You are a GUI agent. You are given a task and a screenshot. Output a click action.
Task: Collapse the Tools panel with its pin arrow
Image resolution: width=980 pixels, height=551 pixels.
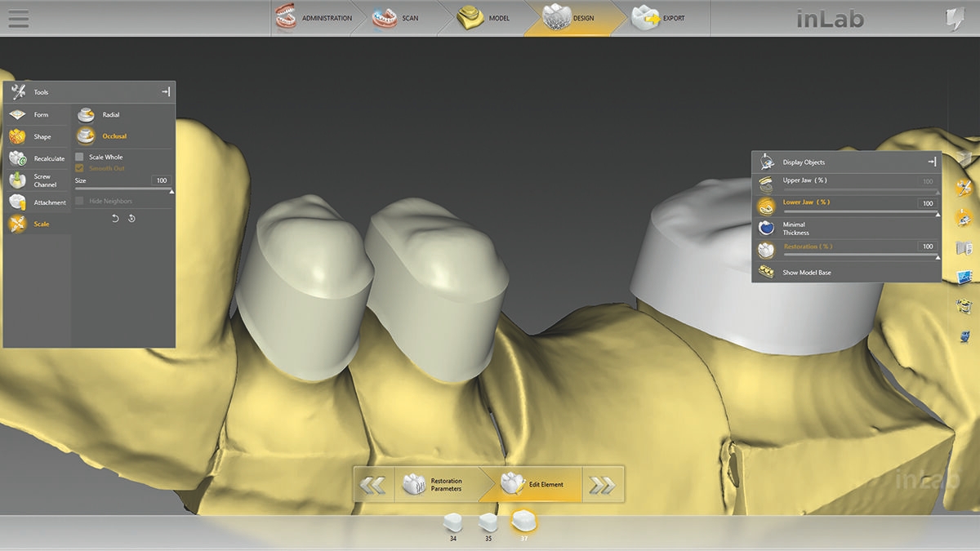click(x=166, y=92)
